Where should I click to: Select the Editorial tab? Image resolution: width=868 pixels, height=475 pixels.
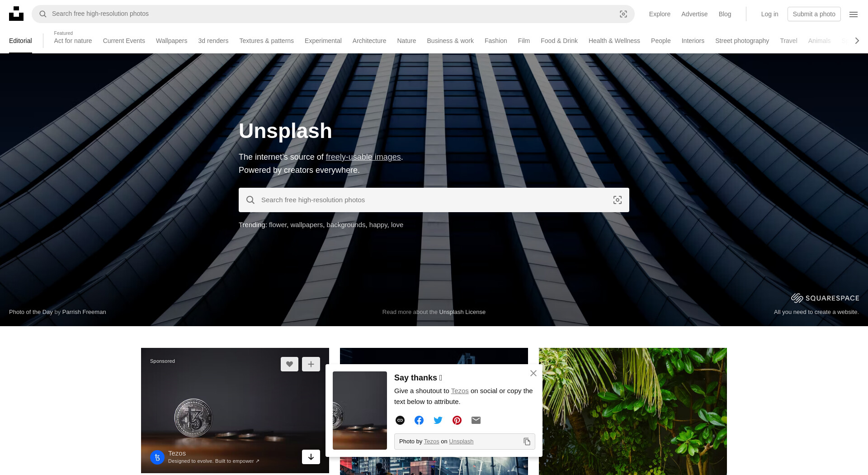coord(20,41)
